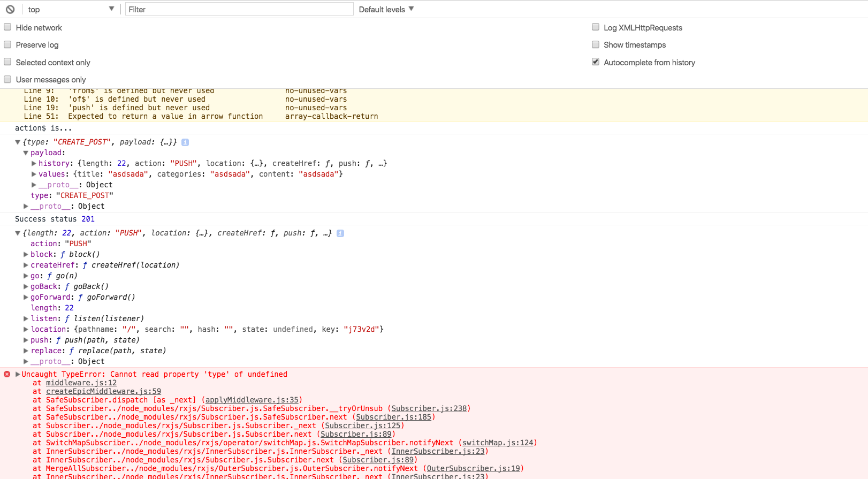Expand __proto__ below the replace entry
Screen dimensions: 868x479
tap(26, 362)
